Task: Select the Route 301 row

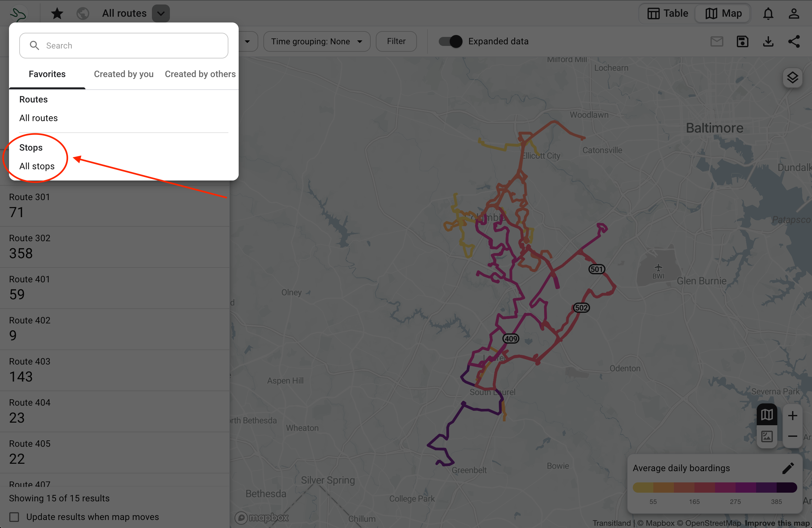Action: (115, 205)
